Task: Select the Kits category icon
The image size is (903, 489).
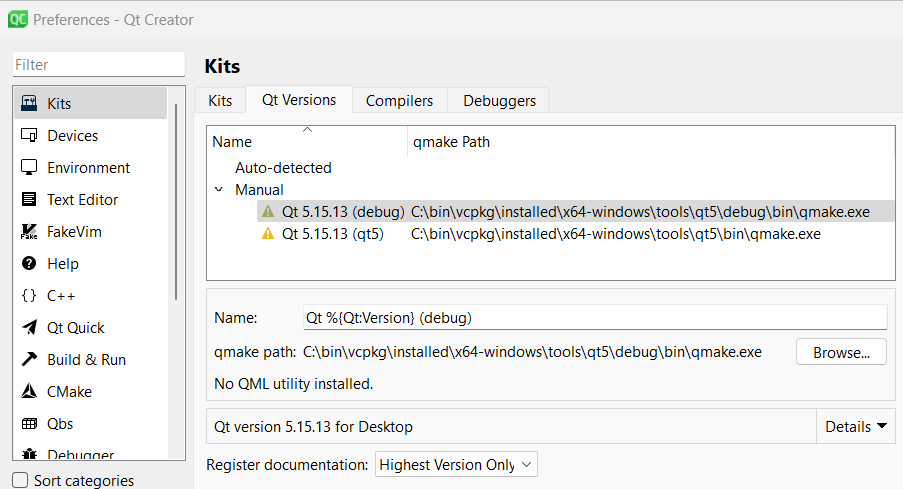Action: pyautogui.click(x=29, y=104)
